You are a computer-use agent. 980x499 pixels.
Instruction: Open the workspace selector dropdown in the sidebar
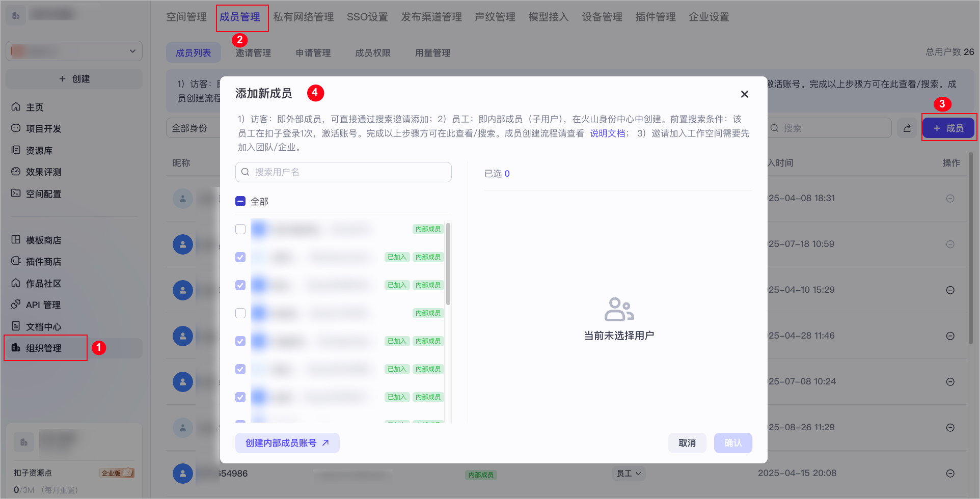point(74,51)
